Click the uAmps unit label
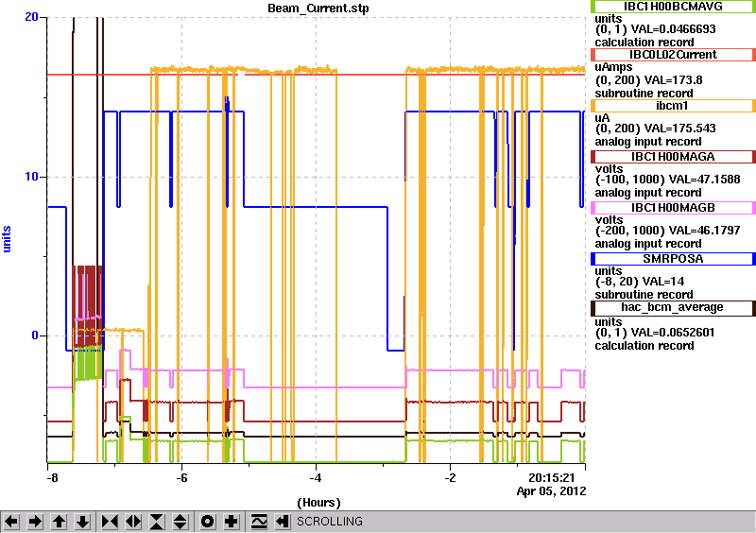756x533 pixels. tap(613, 67)
